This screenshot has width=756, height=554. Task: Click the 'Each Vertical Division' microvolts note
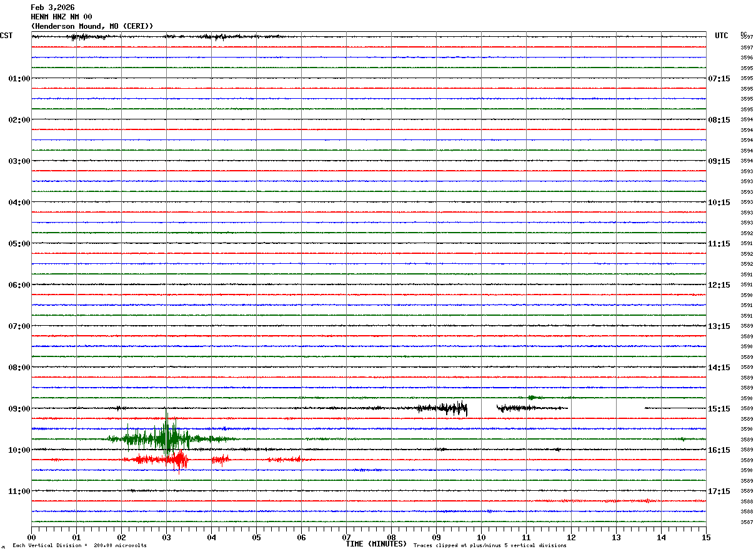(x=79, y=545)
